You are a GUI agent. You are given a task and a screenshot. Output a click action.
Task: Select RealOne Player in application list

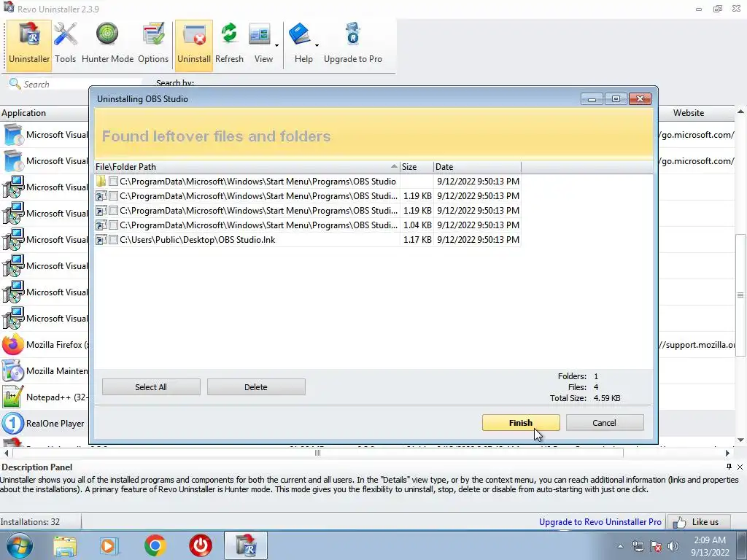click(44, 424)
